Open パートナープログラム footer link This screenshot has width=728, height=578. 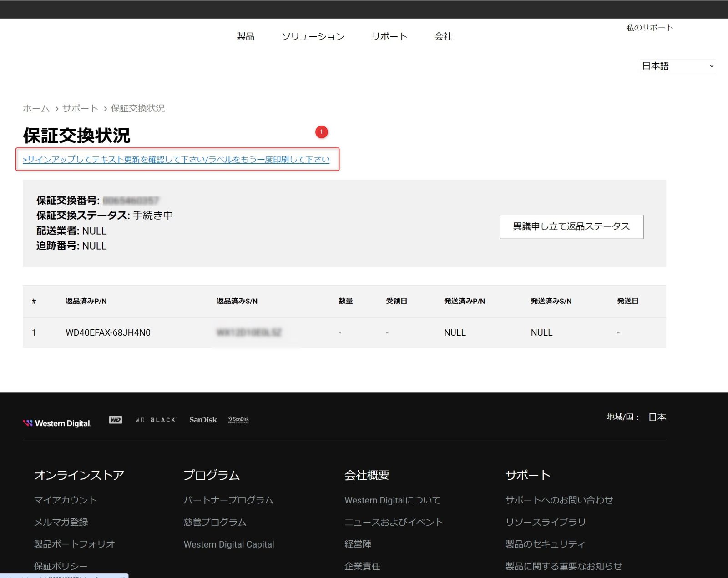click(x=228, y=500)
